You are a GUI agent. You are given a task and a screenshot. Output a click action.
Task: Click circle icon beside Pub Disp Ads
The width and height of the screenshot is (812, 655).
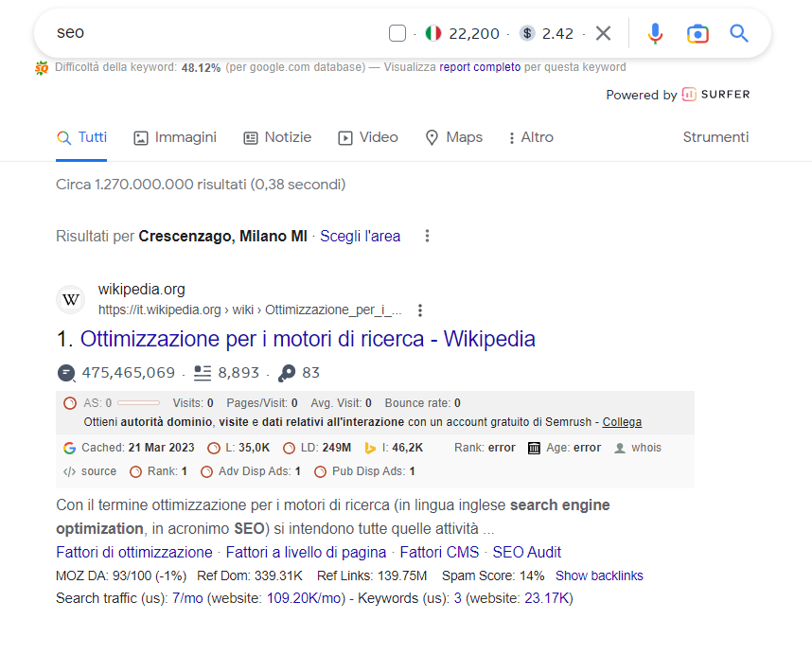pyautogui.click(x=320, y=471)
